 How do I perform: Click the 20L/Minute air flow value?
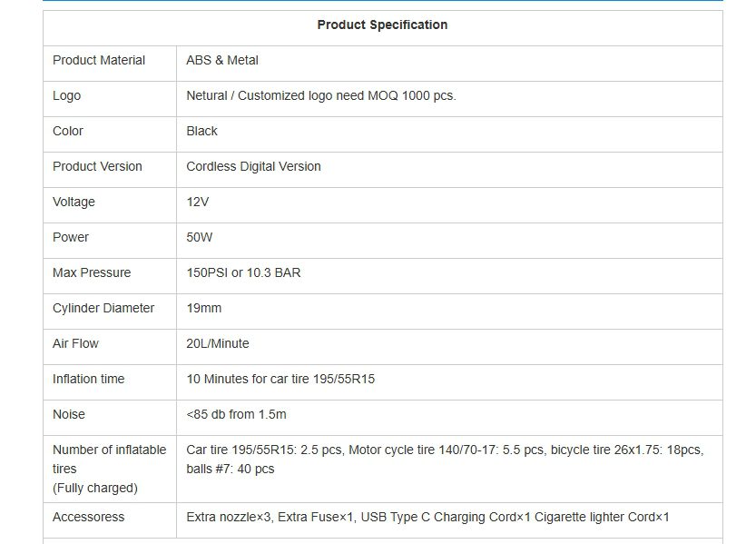tap(218, 343)
